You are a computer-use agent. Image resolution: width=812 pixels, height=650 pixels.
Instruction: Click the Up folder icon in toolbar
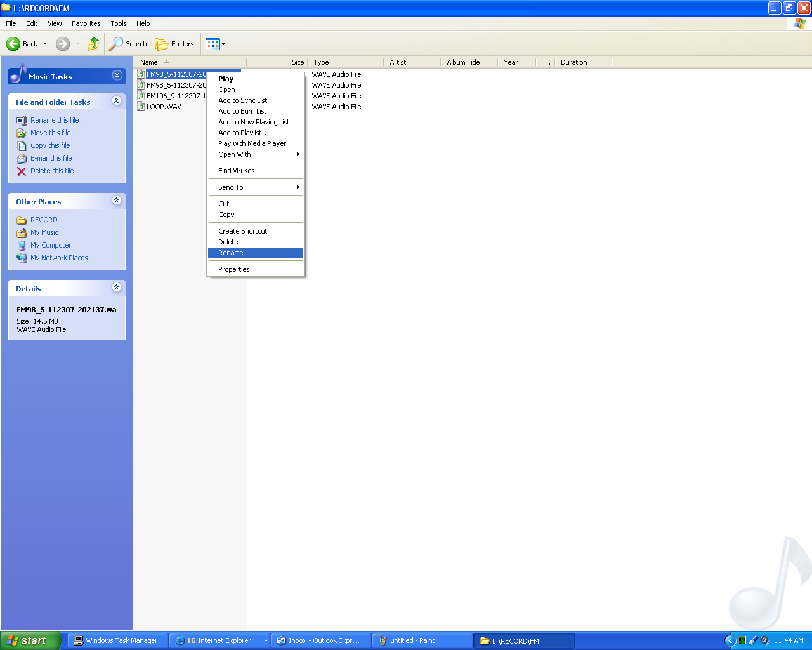[x=93, y=44]
